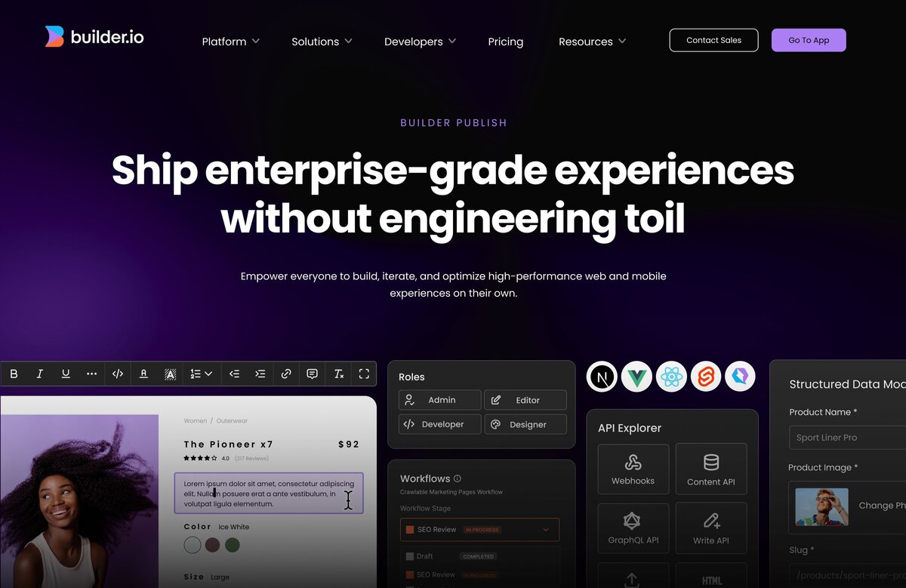Open the numbered list dropdown in toolbar

[x=201, y=374]
